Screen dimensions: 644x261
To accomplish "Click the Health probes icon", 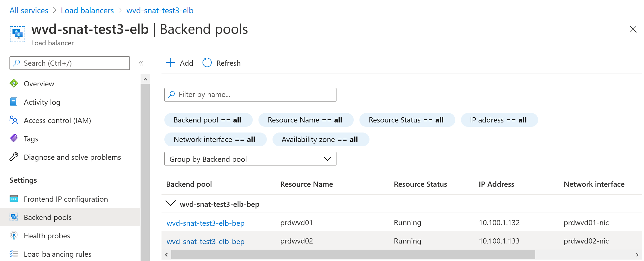I will 14,235.
